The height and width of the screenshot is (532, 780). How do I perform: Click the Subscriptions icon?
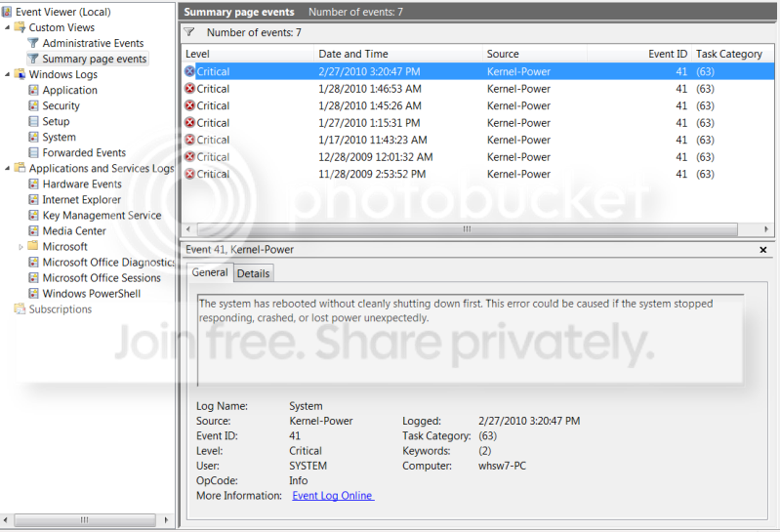click(x=20, y=308)
